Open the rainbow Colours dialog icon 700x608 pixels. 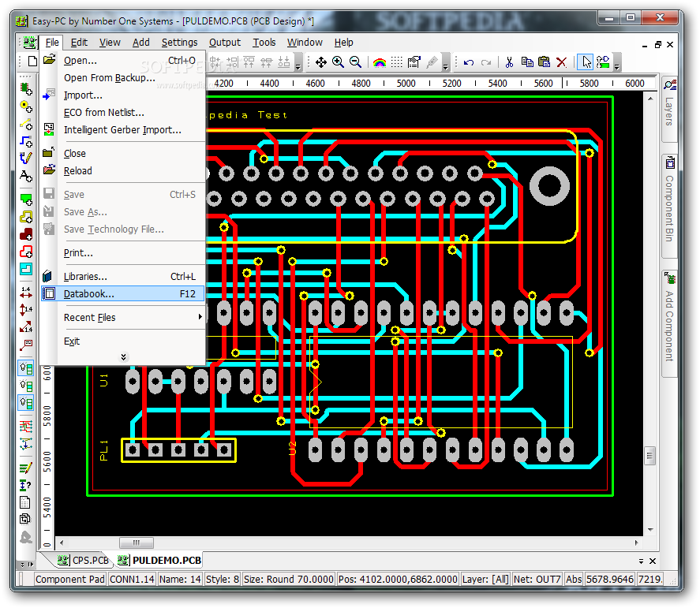tap(380, 62)
